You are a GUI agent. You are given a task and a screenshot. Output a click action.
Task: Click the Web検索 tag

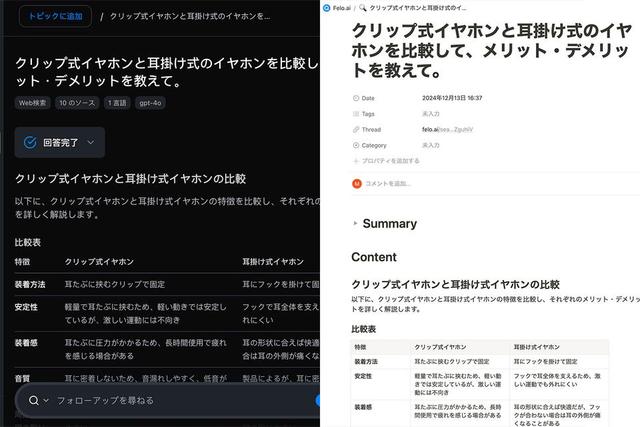[32, 103]
